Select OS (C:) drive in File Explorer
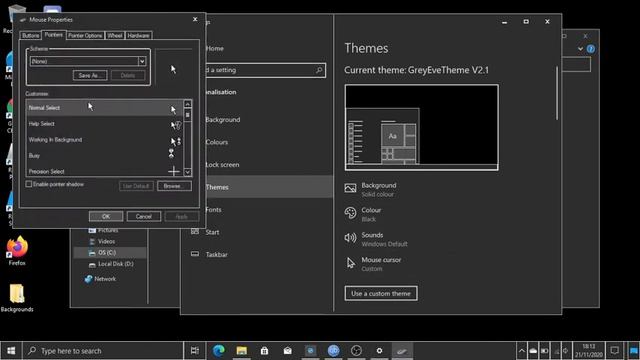This screenshot has width=640, height=360. pos(107,253)
